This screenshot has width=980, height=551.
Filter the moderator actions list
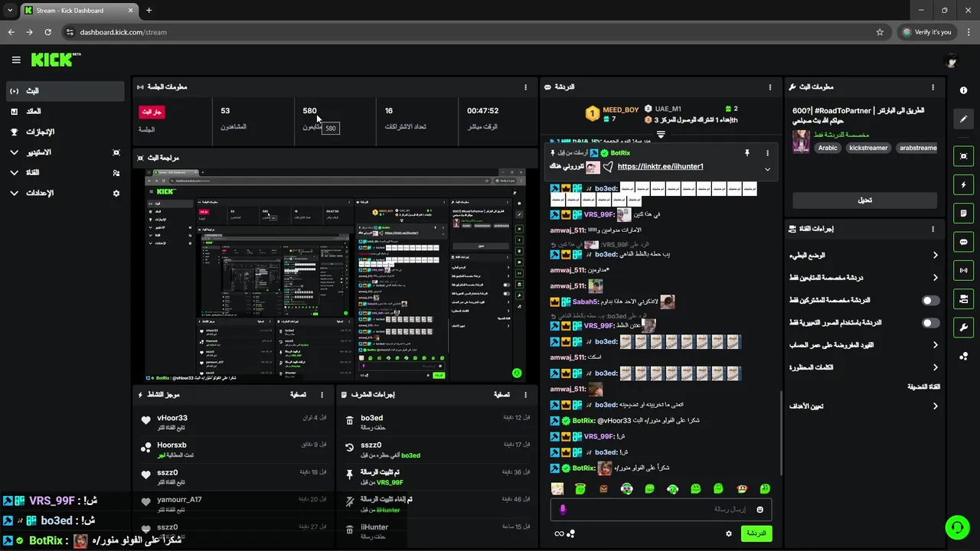point(501,395)
